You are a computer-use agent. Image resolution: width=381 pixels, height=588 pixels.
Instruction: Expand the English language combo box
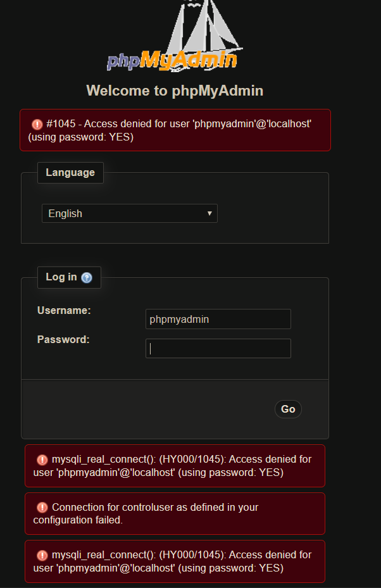[129, 213]
